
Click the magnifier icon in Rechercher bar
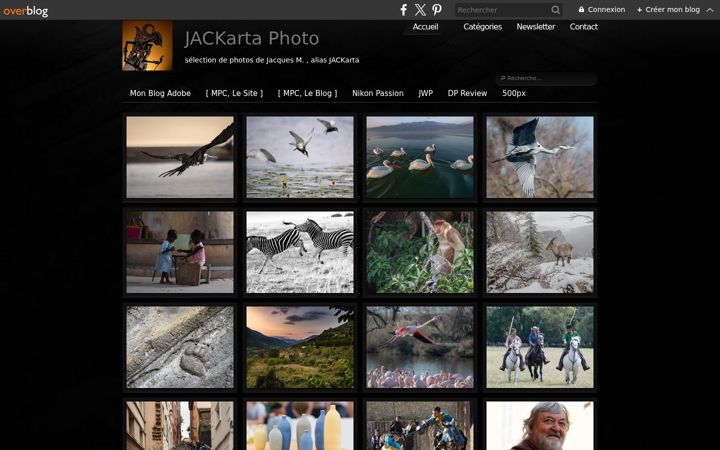click(x=555, y=10)
